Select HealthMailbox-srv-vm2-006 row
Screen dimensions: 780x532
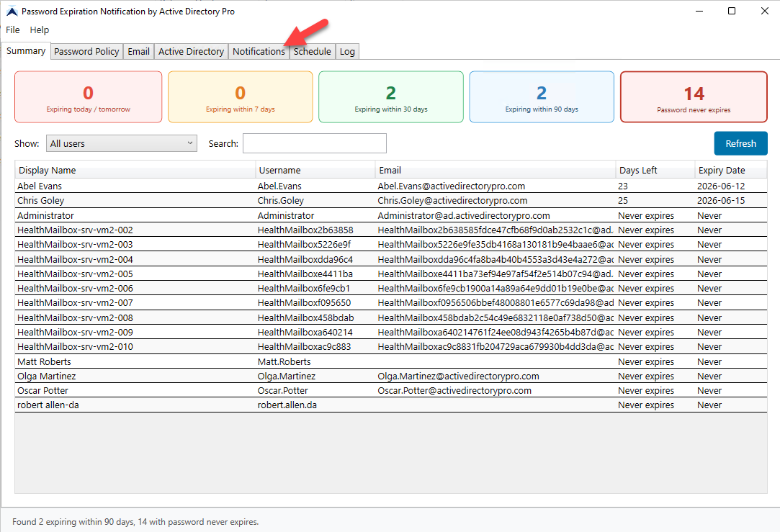point(391,288)
